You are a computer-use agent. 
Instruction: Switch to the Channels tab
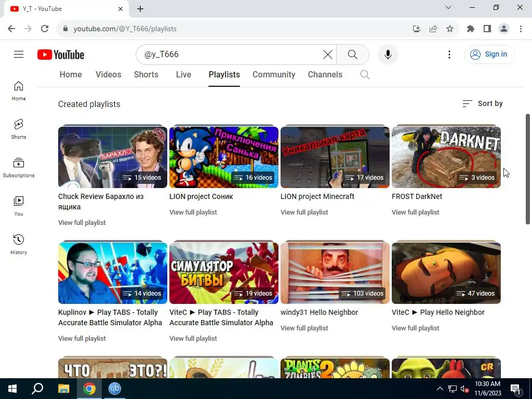325,75
